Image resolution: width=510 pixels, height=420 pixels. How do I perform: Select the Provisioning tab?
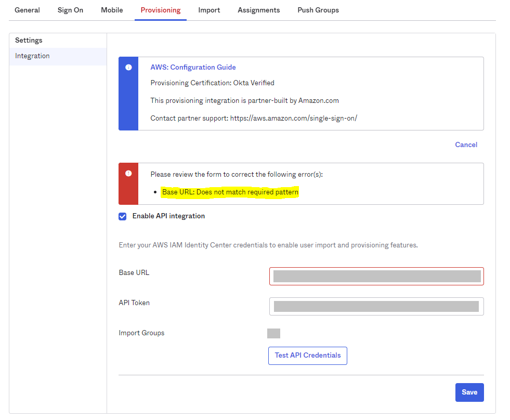161,10
